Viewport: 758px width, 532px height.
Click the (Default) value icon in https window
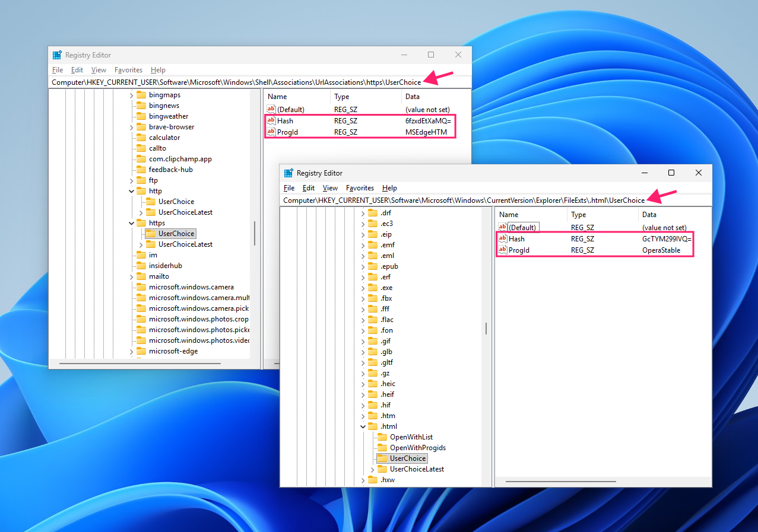pyautogui.click(x=271, y=109)
